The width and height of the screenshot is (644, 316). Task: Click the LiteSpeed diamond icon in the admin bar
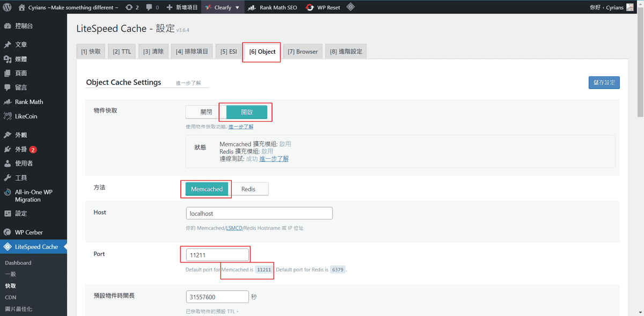pyautogui.click(x=350, y=8)
